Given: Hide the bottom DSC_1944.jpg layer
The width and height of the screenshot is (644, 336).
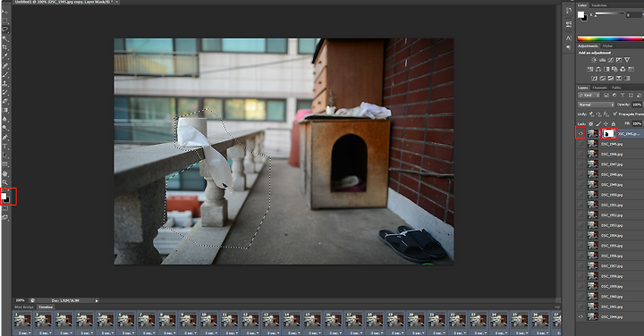Looking at the screenshot, I should click(x=580, y=316).
